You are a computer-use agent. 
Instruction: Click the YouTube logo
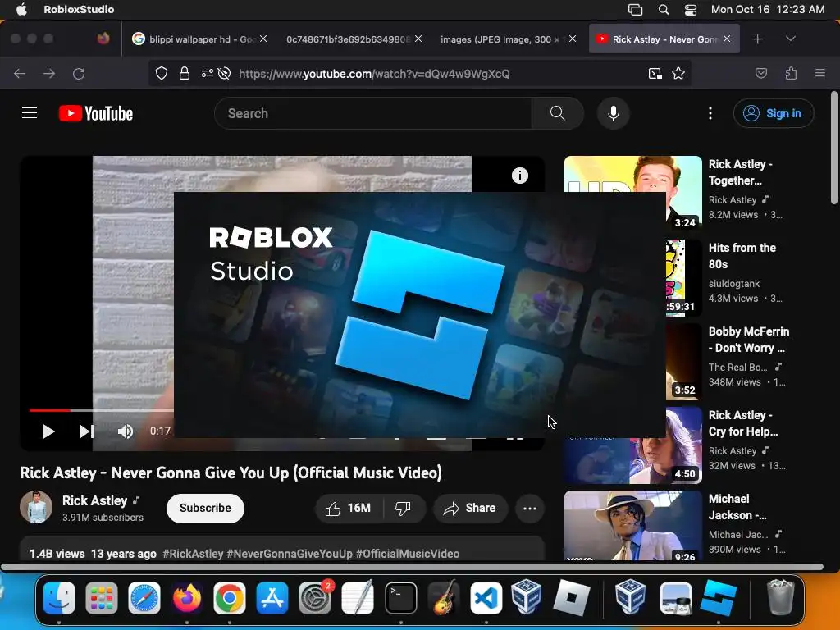[96, 113]
